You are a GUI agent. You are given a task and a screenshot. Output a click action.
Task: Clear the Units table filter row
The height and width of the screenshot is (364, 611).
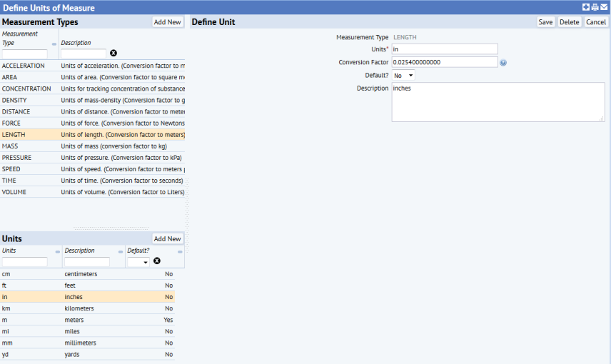[x=156, y=261]
